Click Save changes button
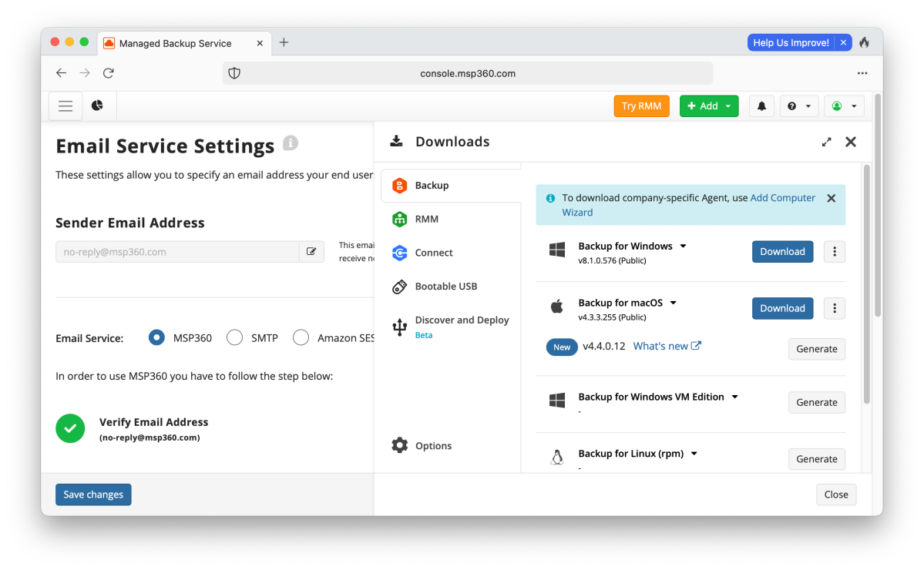 (x=93, y=495)
